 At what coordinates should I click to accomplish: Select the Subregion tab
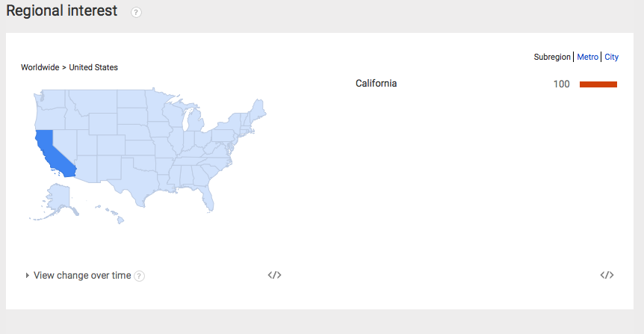(552, 57)
